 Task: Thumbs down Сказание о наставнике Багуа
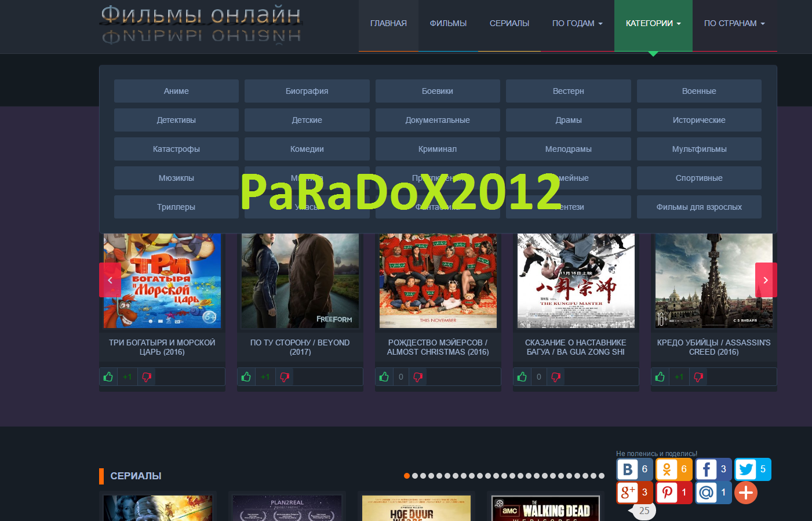click(556, 377)
